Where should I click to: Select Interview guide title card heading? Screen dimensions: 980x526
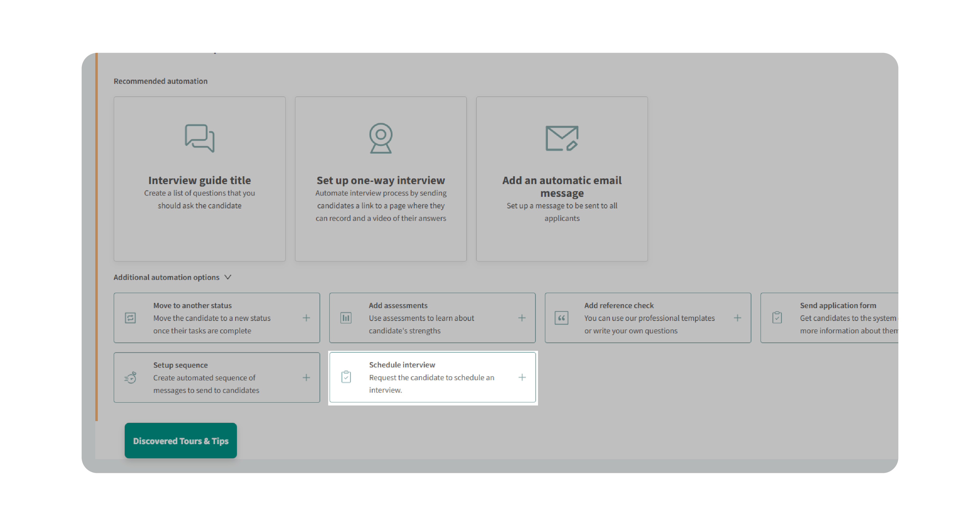(x=199, y=180)
